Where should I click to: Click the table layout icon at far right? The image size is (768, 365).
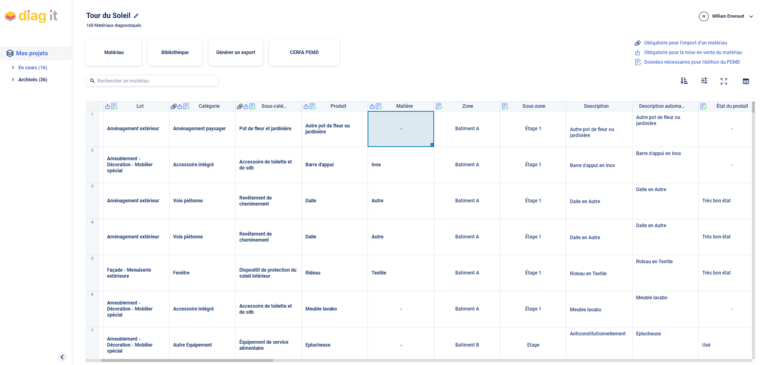coord(745,81)
